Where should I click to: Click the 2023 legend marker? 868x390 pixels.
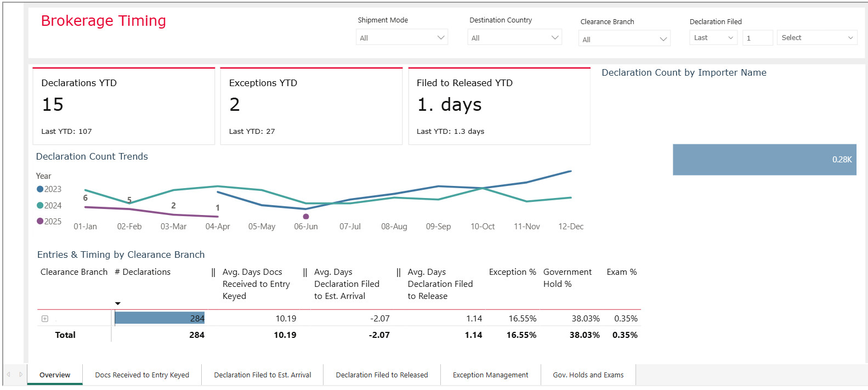point(40,189)
